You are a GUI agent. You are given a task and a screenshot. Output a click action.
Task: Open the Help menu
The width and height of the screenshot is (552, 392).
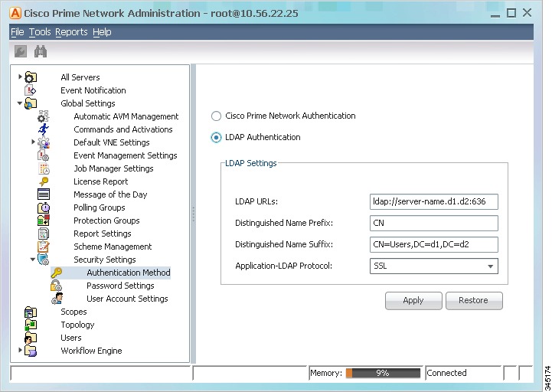102,32
